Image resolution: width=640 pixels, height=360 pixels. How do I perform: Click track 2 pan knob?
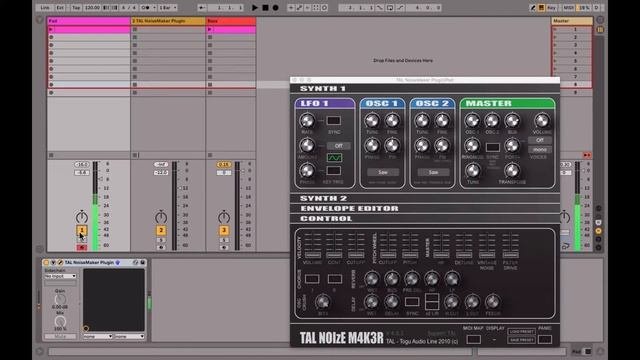pyautogui.click(x=161, y=217)
